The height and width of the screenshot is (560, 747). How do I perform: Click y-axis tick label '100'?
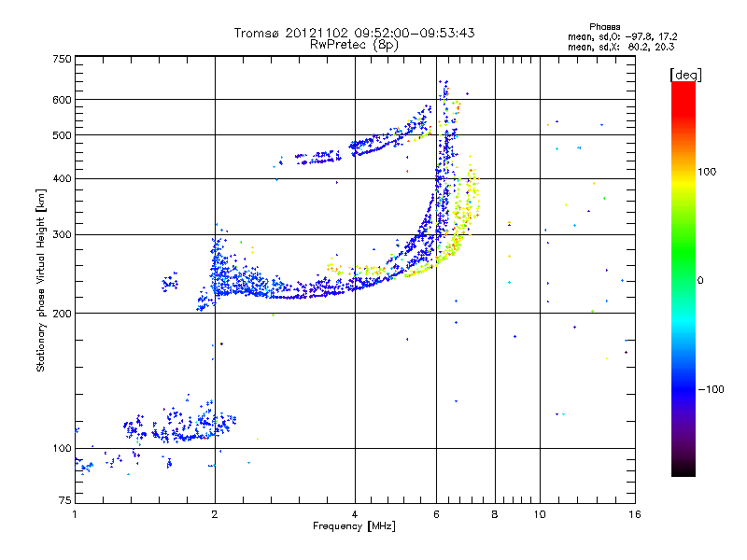[x=62, y=448]
